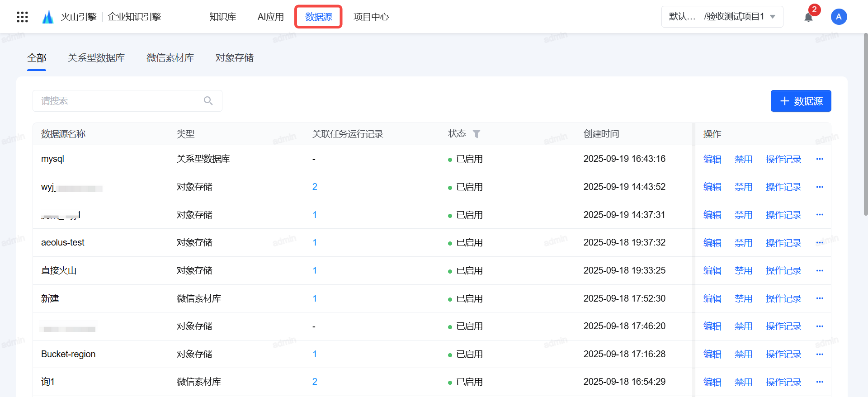Click the search magnifier icon
This screenshot has height=397, width=868.
(208, 101)
